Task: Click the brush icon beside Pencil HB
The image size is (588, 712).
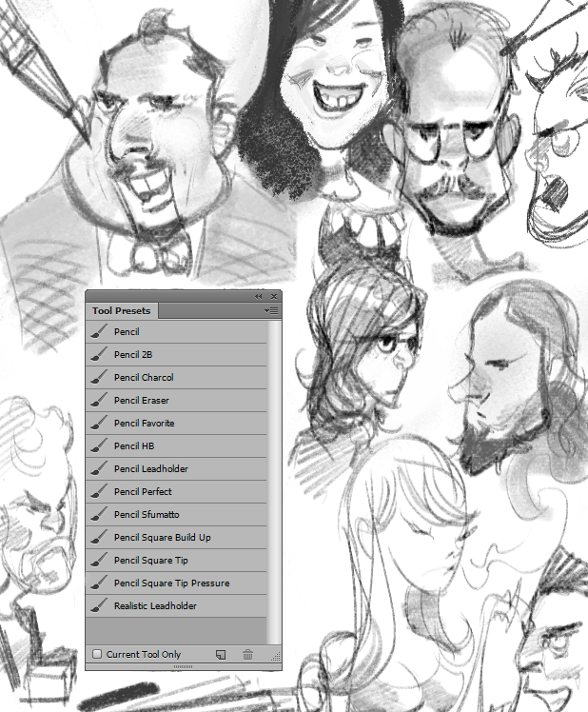Action: pyautogui.click(x=99, y=445)
